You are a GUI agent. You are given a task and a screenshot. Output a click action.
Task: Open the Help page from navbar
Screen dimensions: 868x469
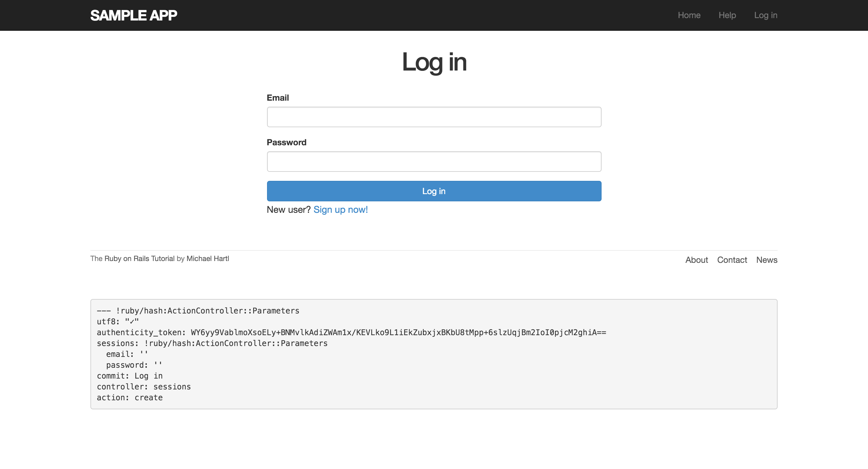click(x=727, y=15)
